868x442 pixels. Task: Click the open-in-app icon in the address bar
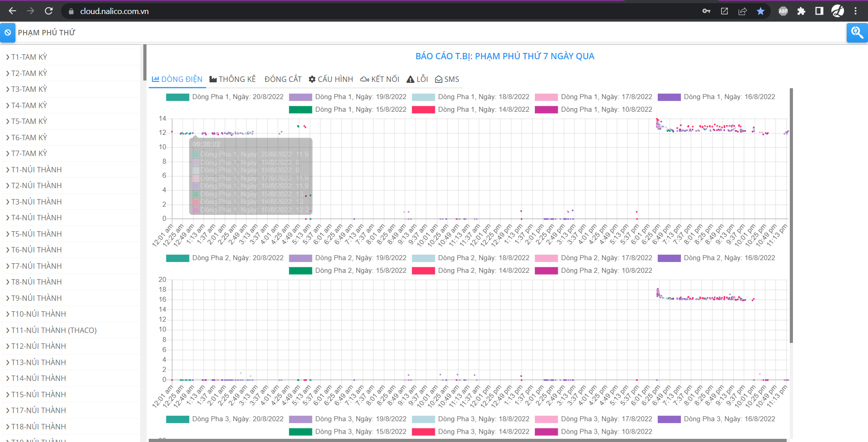724,11
